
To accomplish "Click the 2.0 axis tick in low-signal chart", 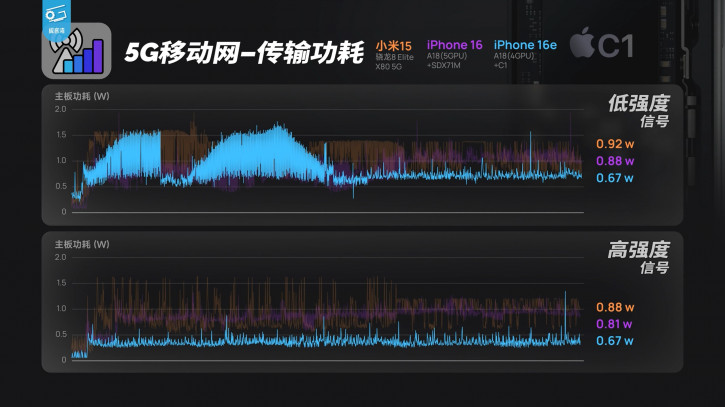I will point(61,109).
